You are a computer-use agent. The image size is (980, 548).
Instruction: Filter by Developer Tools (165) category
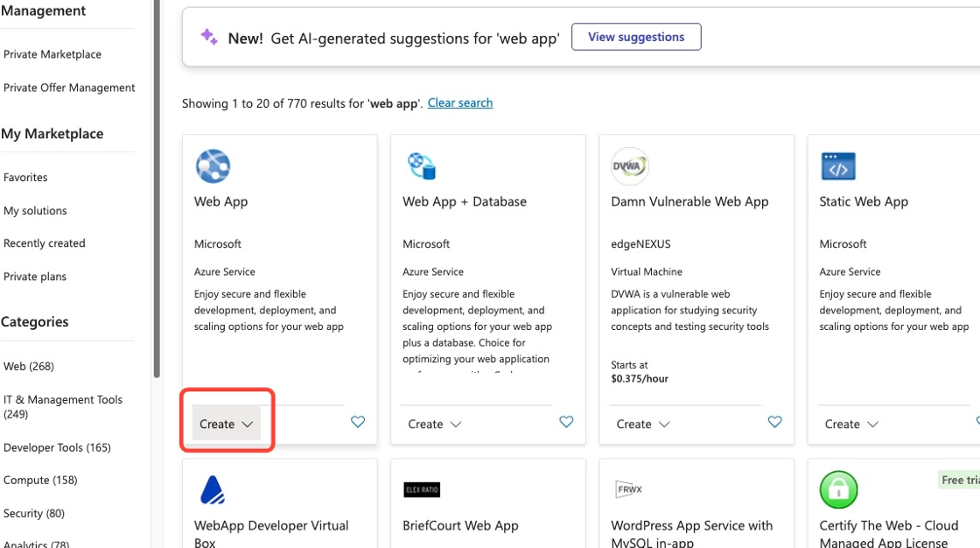[57, 448]
